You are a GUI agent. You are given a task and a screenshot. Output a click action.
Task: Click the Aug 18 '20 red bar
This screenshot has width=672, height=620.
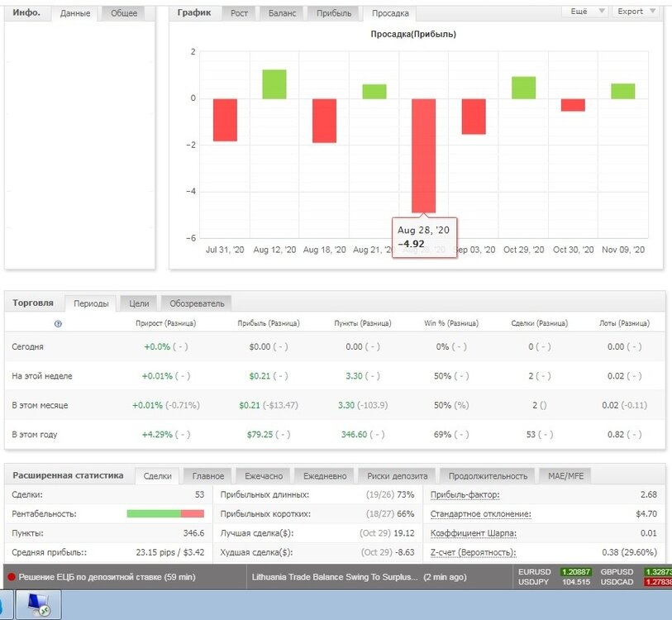tap(325, 121)
